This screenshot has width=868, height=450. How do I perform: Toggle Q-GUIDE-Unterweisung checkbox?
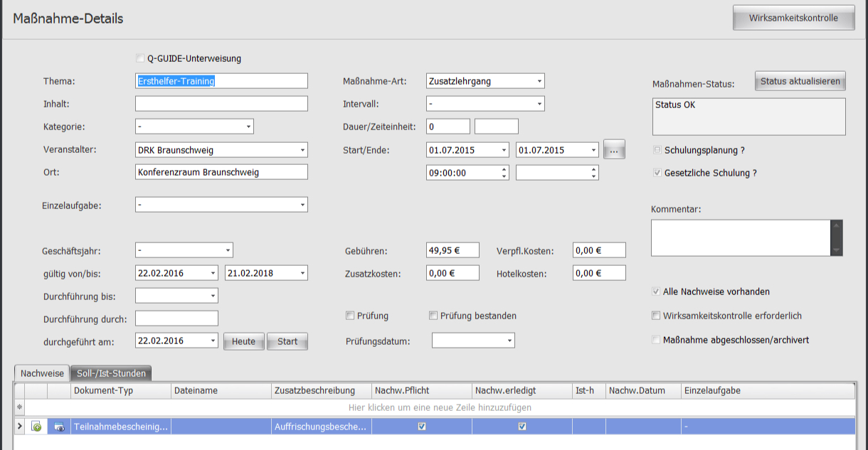(139, 58)
